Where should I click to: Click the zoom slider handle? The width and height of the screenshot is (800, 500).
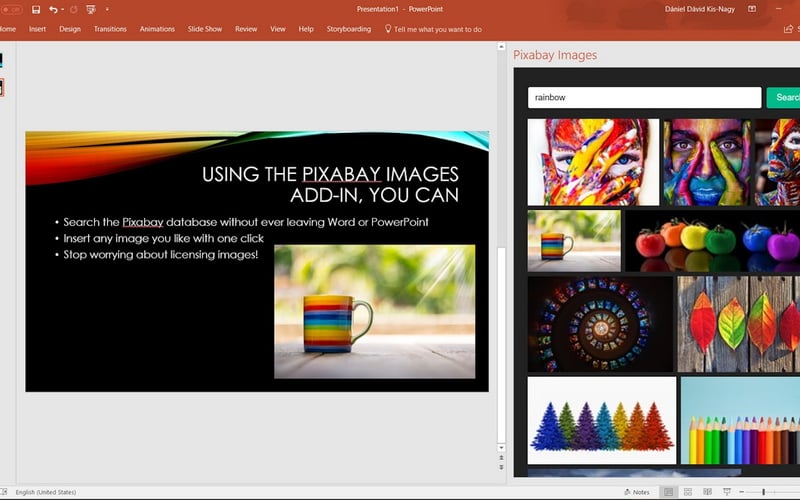tap(763, 492)
